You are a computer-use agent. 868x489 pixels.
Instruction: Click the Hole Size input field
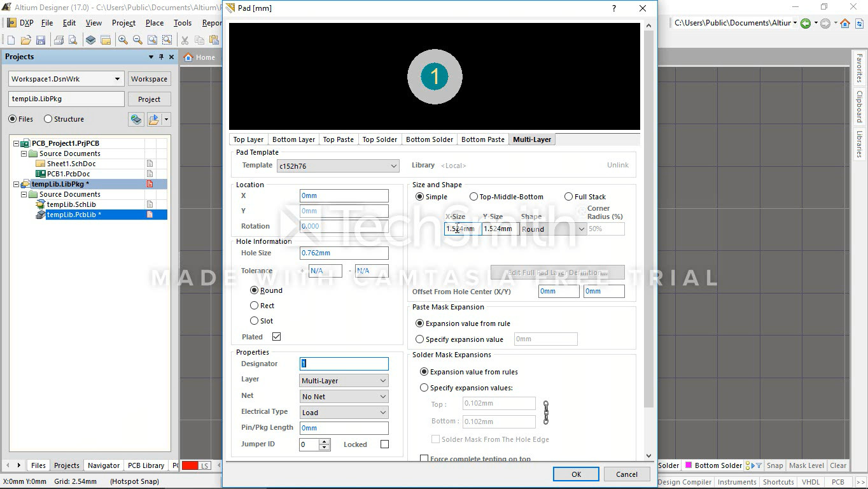(344, 253)
